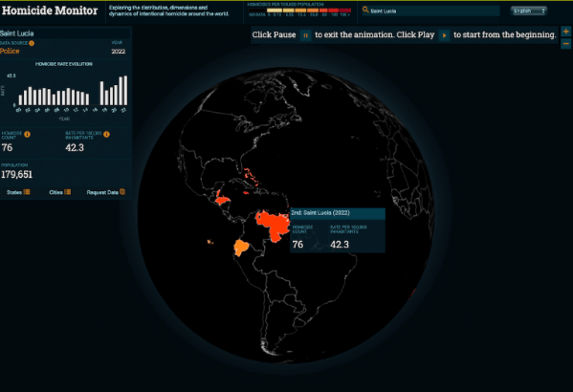Select the 0 - 3.13 pale yellow legend swatch

275,11
